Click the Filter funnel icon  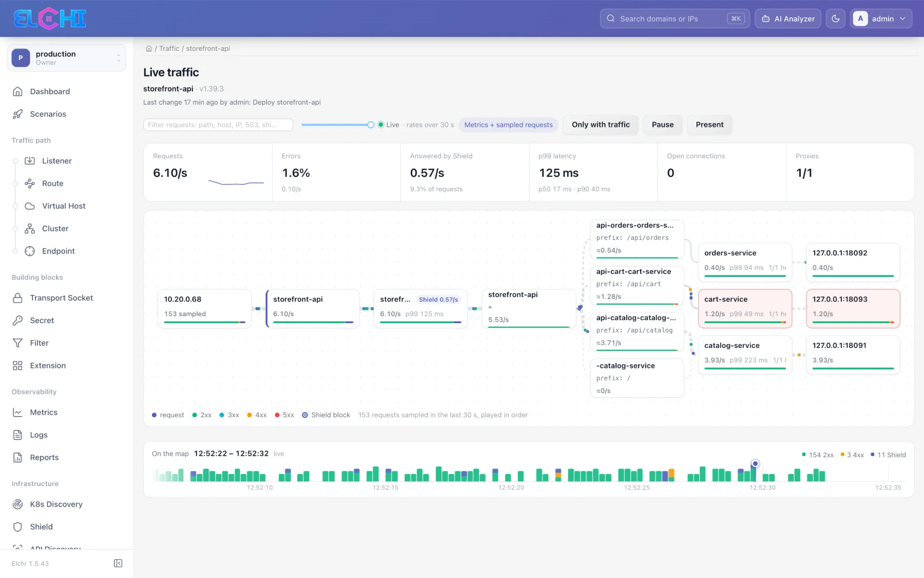pyautogui.click(x=17, y=343)
